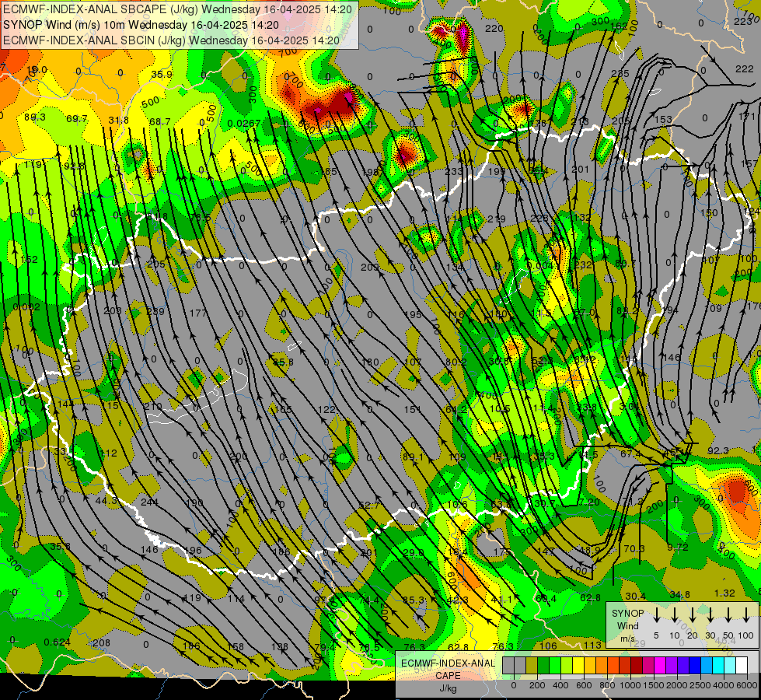Pick the white swatch at the legend's end

tap(742, 665)
